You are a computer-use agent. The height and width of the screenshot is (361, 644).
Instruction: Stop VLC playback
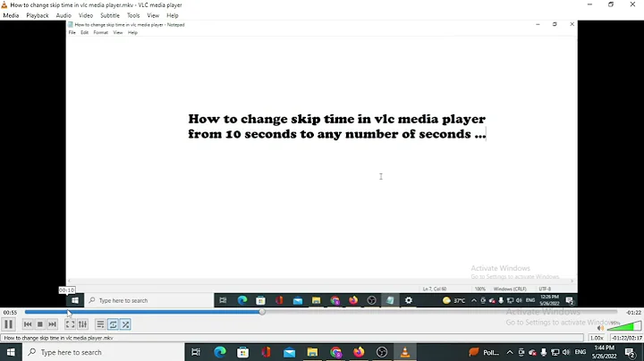point(40,324)
